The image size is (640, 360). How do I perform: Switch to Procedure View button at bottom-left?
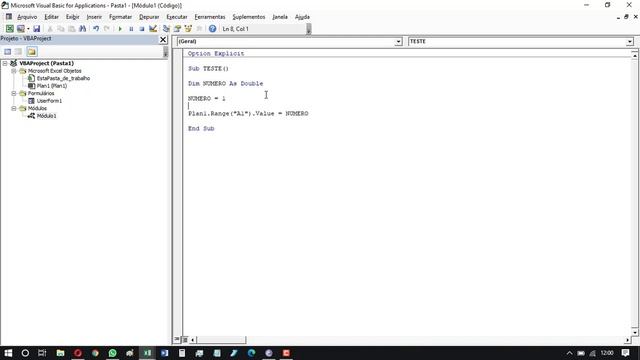pos(177,340)
